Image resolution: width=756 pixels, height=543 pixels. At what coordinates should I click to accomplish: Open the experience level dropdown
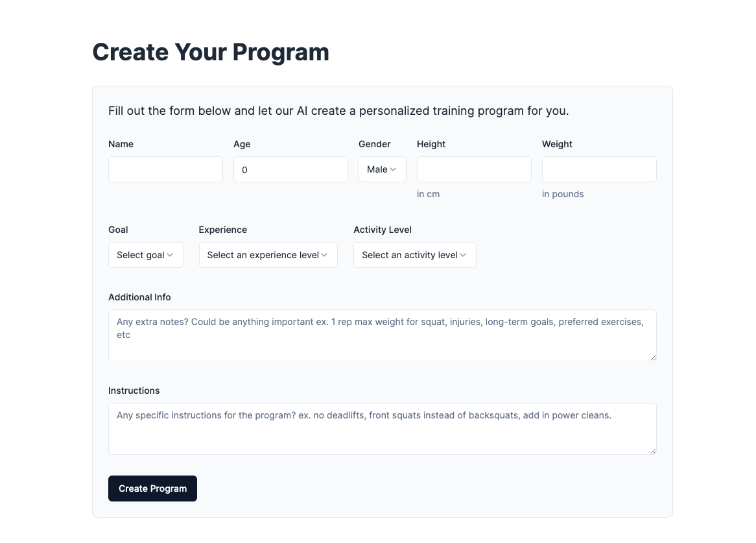coord(268,255)
